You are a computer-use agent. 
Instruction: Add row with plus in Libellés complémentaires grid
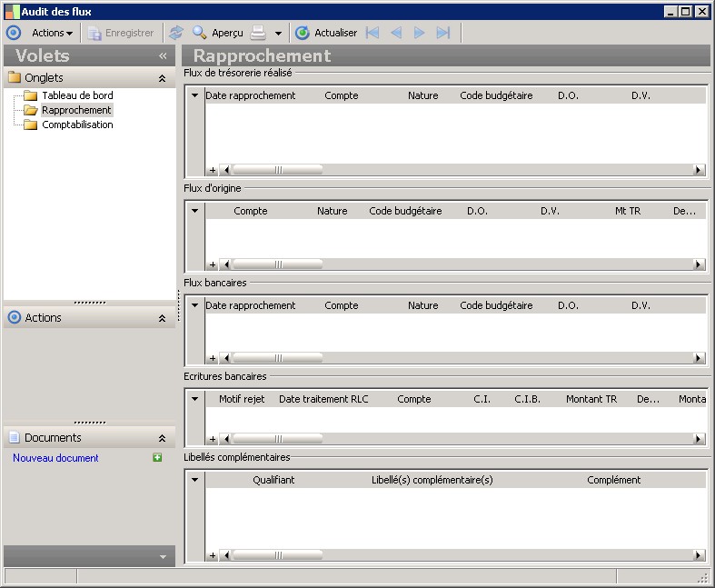213,555
